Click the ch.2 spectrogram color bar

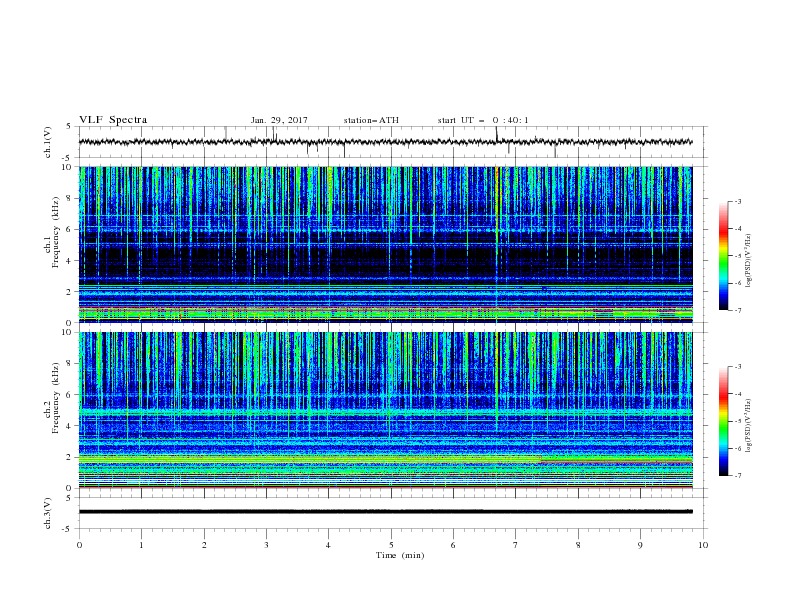723,421
